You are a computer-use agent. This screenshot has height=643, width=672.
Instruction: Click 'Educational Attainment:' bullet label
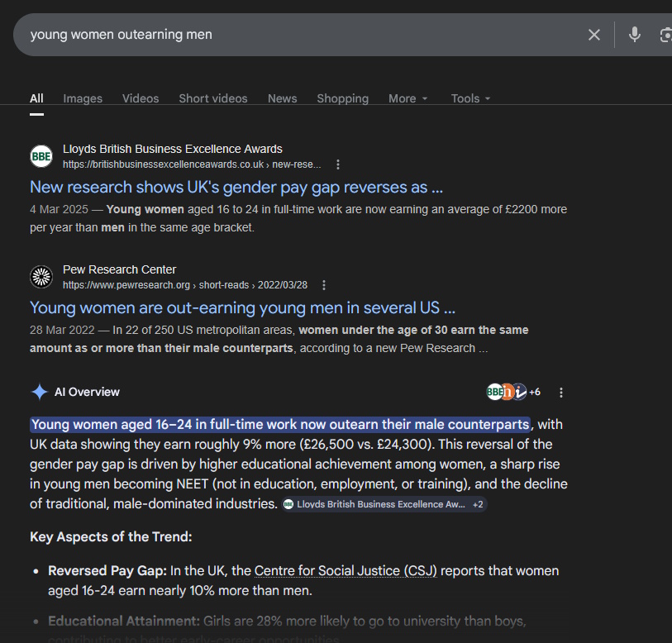[x=124, y=622]
